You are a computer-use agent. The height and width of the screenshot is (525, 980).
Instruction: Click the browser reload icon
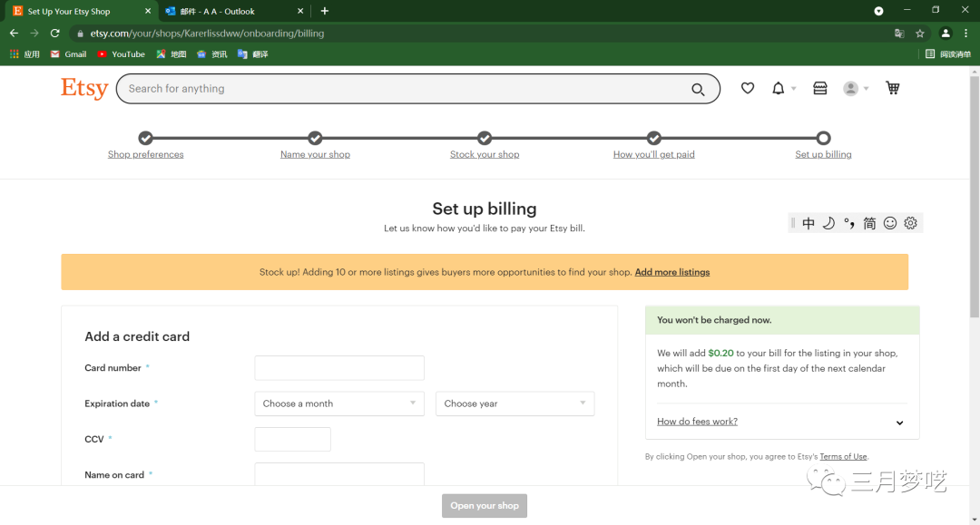click(x=54, y=34)
